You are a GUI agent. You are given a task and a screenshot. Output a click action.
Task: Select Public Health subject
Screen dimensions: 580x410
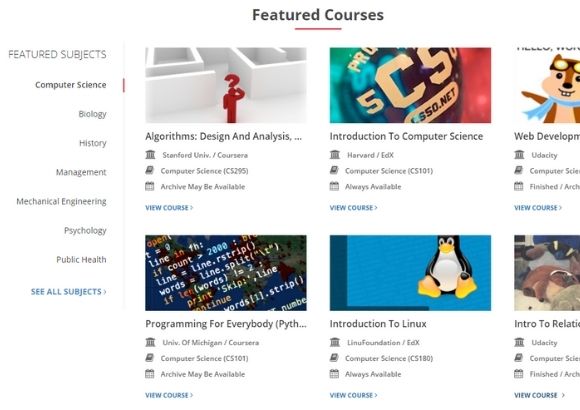pos(81,260)
